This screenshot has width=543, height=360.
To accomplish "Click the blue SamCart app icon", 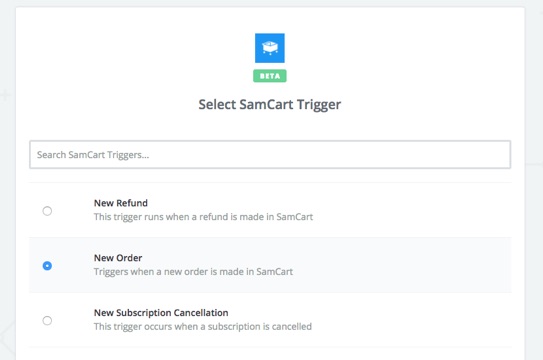I will coord(270,48).
